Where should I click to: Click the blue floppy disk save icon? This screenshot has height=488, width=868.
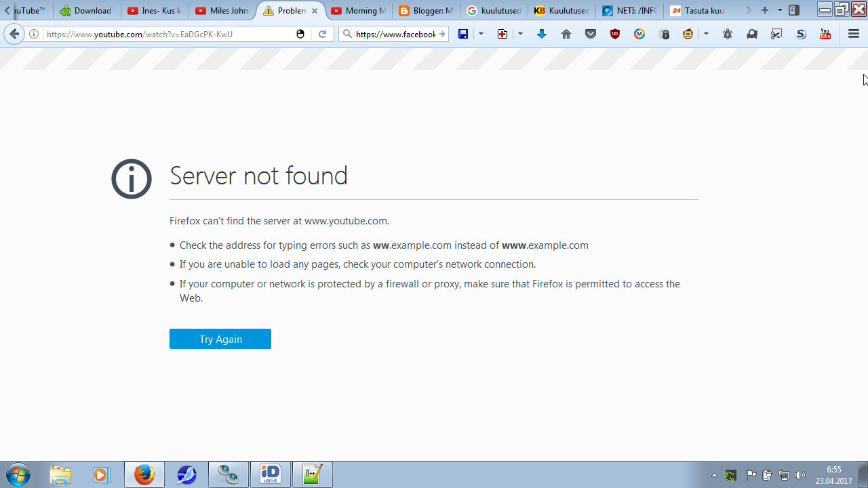pyautogui.click(x=463, y=34)
